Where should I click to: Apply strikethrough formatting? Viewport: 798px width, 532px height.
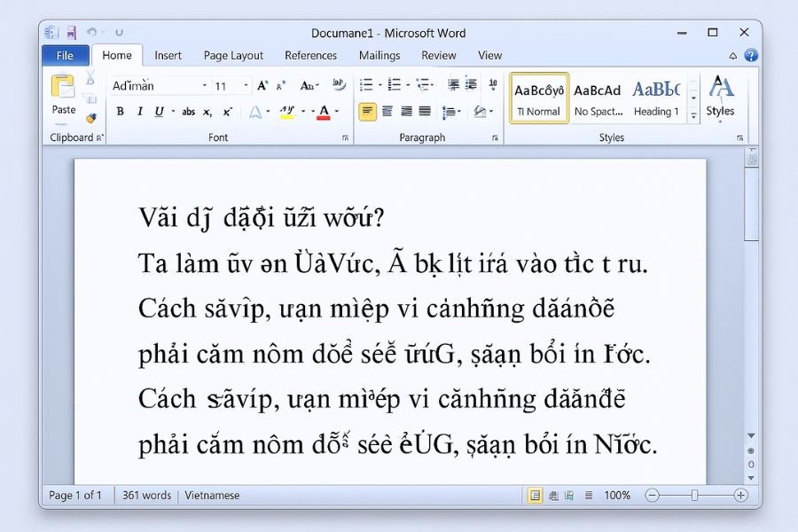[187, 112]
